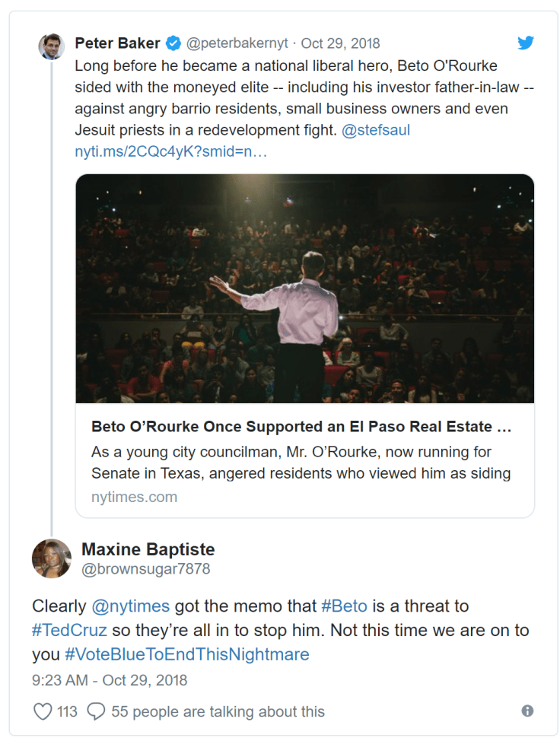Click Maxine Baptiste's profile avatar
The width and height of the screenshot is (560, 741).
tap(52, 559)
